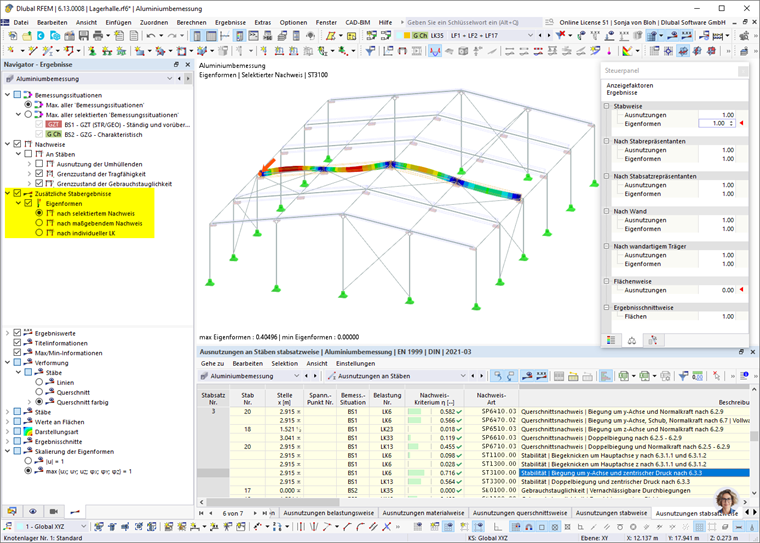Click 'Selektion' in the results table menu
760x543 pixels.
point(285,363)
